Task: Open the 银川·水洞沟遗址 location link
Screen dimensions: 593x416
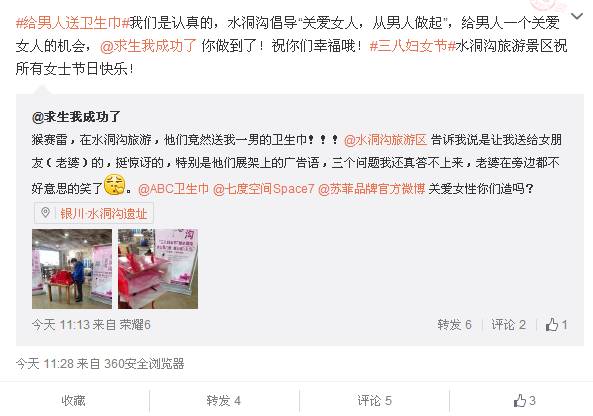Action: 104,214
